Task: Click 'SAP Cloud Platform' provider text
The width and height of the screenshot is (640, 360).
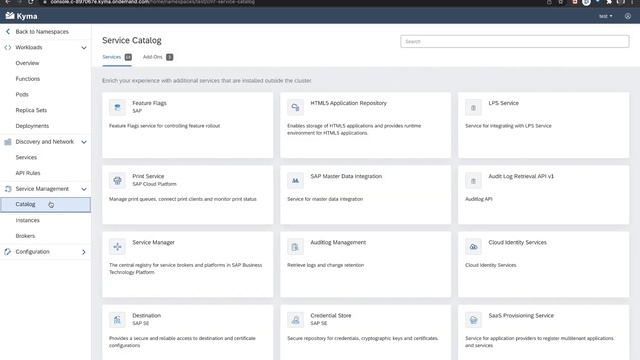Action: 154,184
